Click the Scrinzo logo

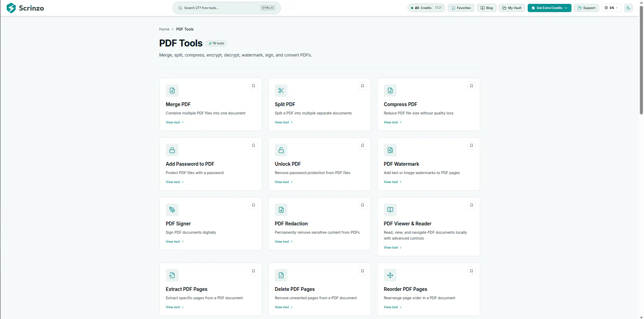25,8
